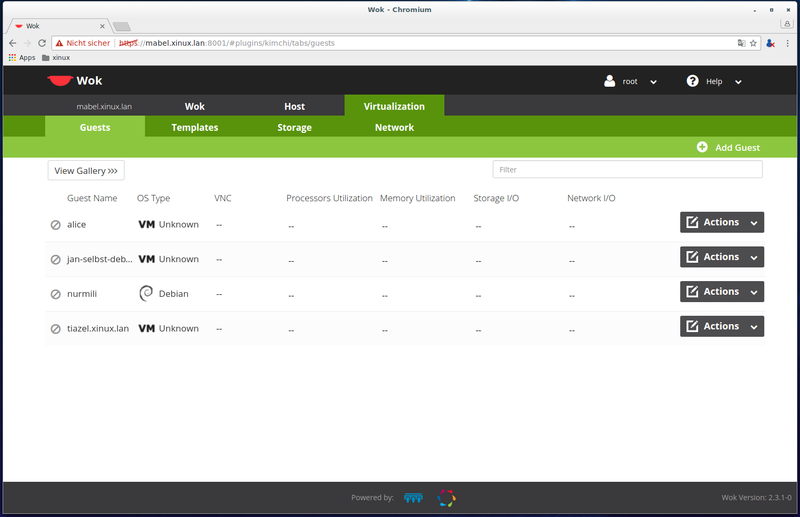Open the Templates sub-tab

coord(194,127)
